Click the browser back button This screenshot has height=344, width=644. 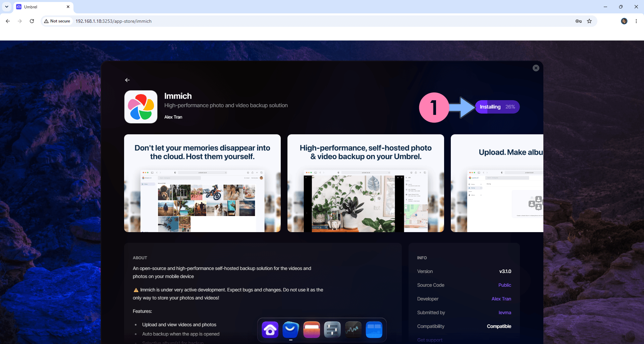[8, 21]
